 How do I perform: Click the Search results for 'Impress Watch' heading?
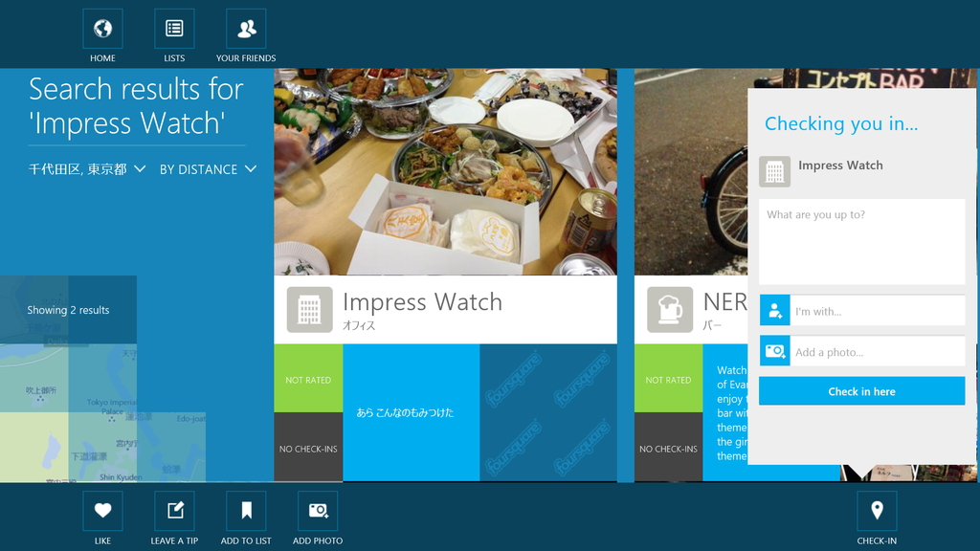(136, 106)
